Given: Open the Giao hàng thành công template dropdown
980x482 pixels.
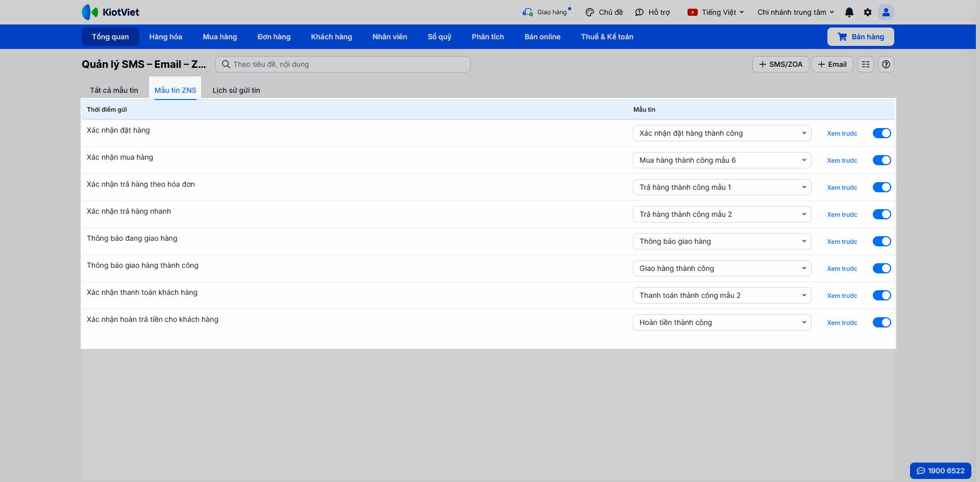Looking at the screenshot, I should 722,268.
